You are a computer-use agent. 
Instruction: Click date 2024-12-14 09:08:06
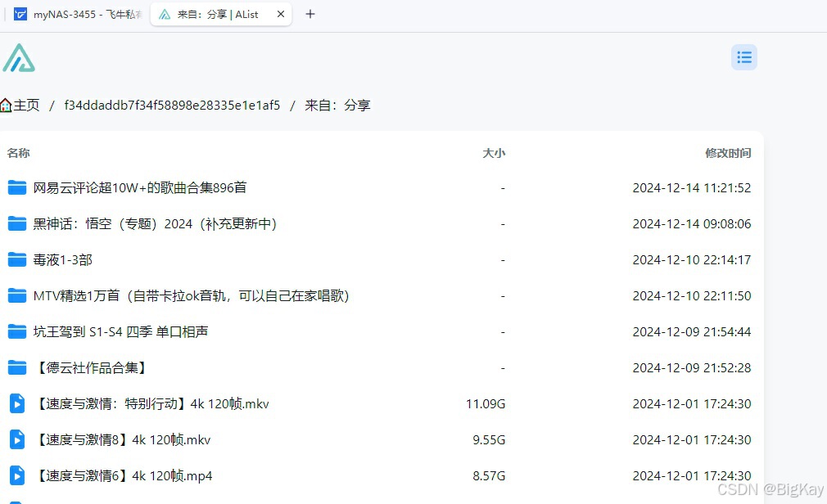(691, 223)
